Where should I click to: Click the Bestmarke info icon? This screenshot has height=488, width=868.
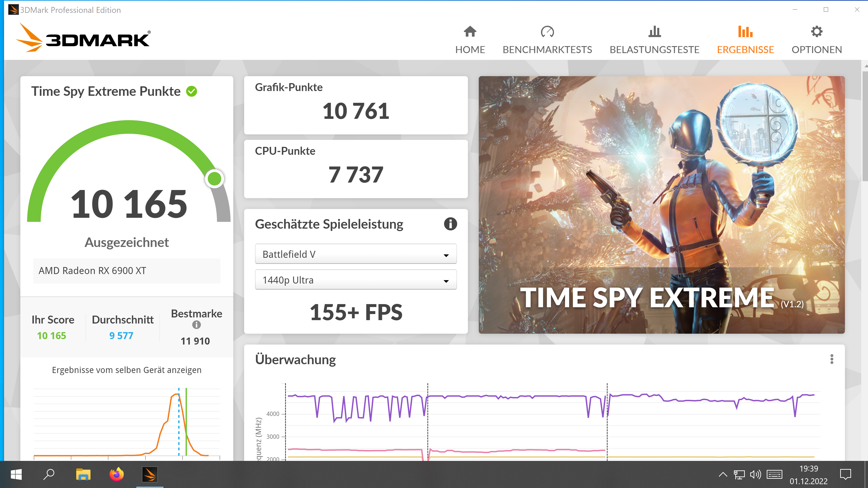(196, 325)
